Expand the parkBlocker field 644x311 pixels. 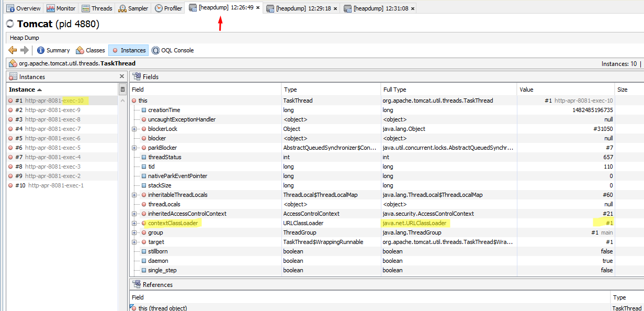pos(134,148)
